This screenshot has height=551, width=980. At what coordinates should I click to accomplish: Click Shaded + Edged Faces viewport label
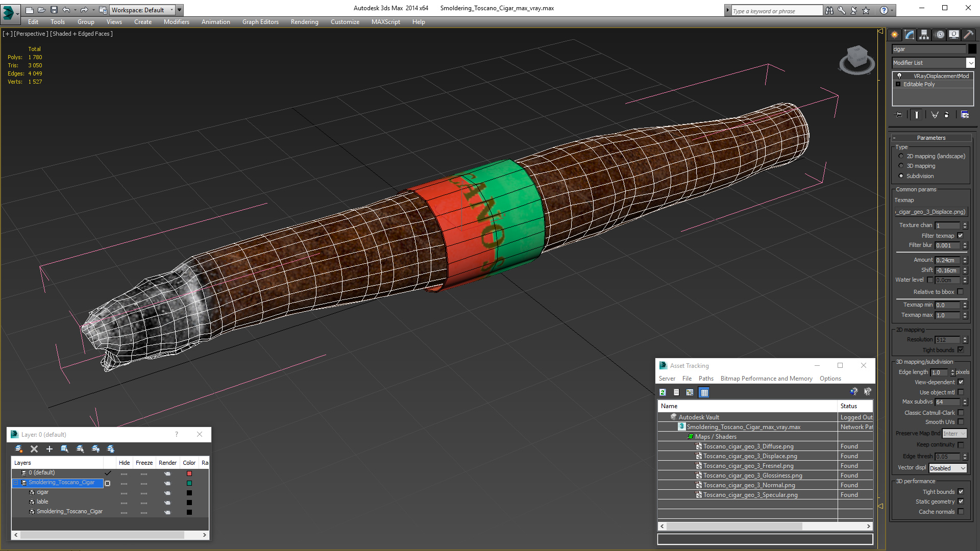(x=81, y=34)
